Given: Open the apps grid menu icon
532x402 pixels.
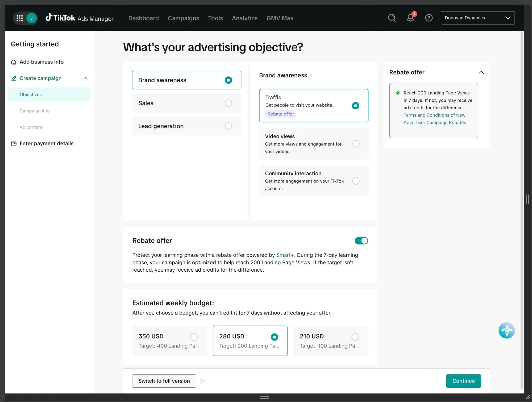Looking at the screenshot, I should pos(19,18).
